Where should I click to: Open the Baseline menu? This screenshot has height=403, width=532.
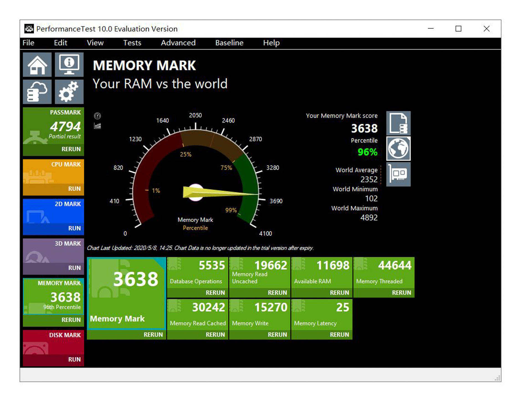[229, 42]
